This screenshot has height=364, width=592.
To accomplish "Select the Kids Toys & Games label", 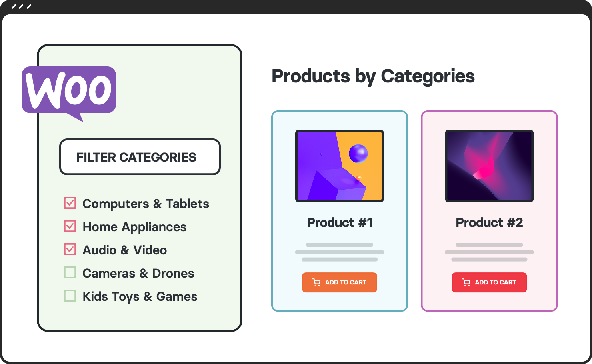I will [140, 296].
